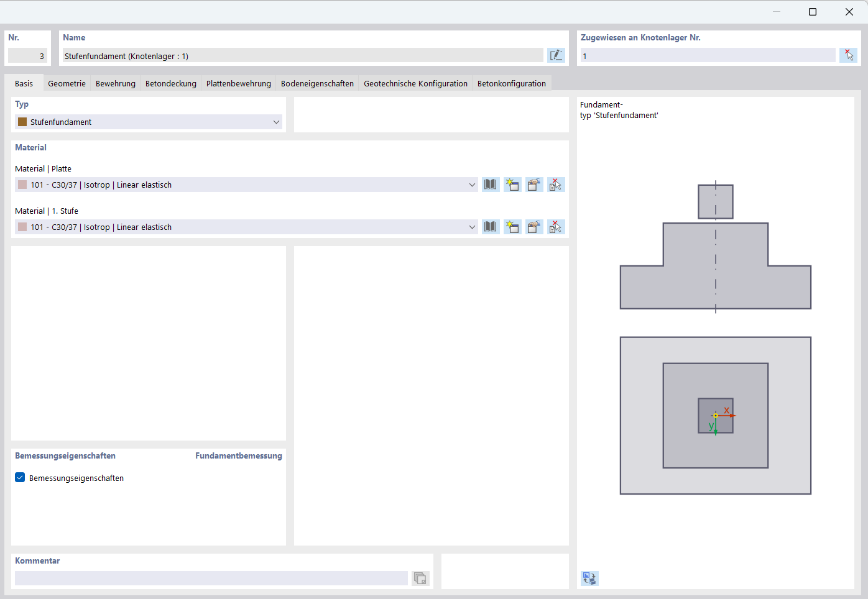Maximize the dialog window

coord(812,12)
